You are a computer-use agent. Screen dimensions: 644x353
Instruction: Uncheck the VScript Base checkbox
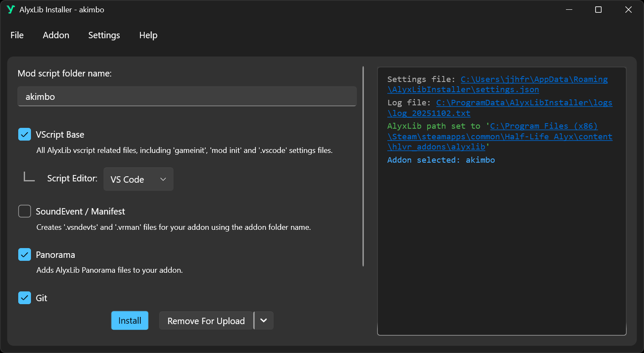(25, 134)
